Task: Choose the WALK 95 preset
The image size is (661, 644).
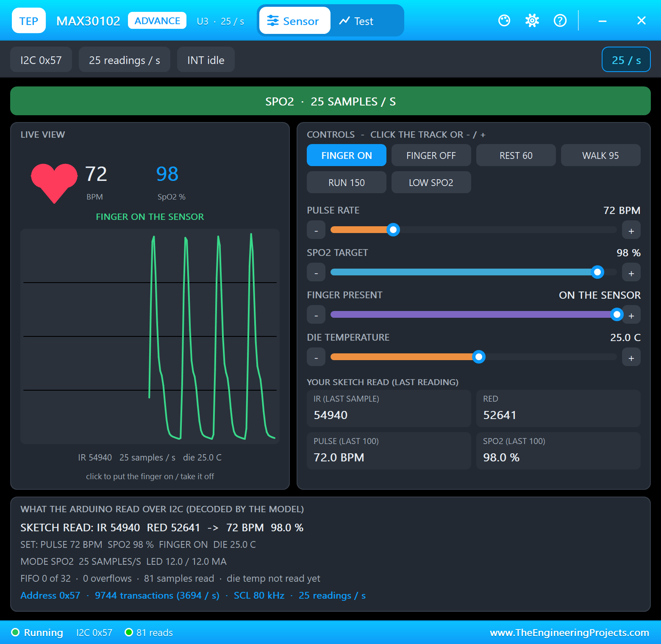Action: click(x=601, y=155)
